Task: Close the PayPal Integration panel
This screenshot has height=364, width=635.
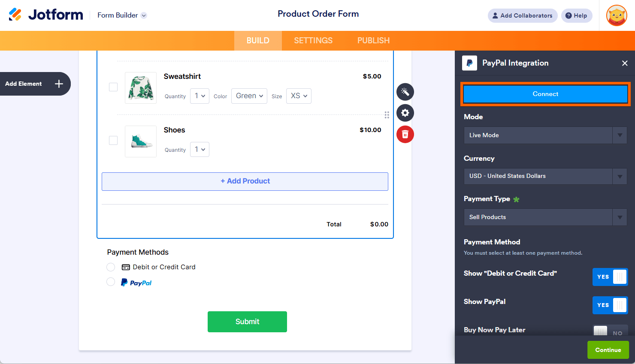Action: [625, 63]
